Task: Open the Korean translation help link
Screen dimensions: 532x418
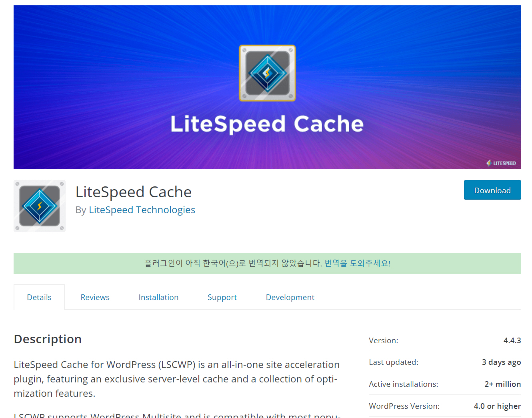Action: (357, 263)
